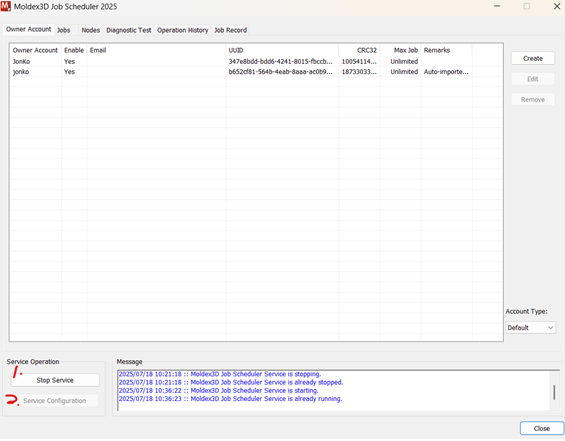Click UUID cell starting b652cf81

click(x=280, y=72)
